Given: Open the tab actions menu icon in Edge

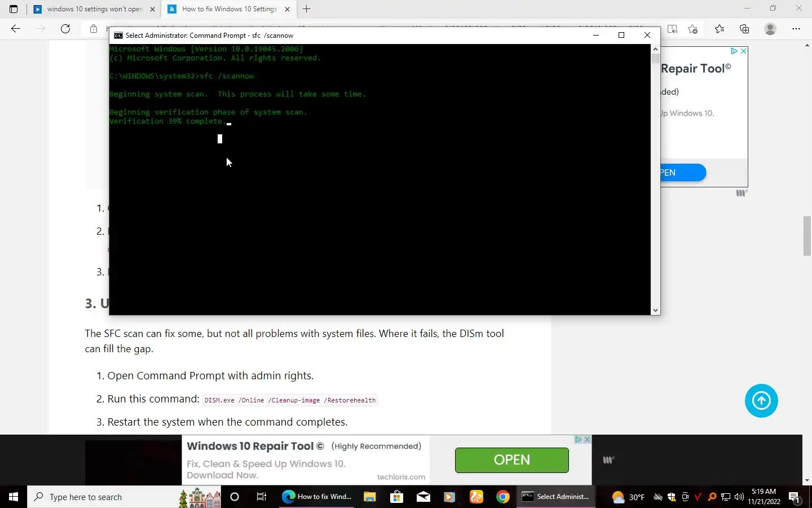Looking at the screenshot, I should click(x=14, y=9).
